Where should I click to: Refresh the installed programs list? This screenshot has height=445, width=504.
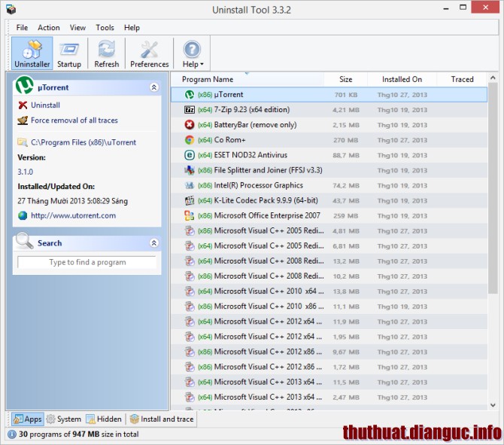(x=107, y=53)
